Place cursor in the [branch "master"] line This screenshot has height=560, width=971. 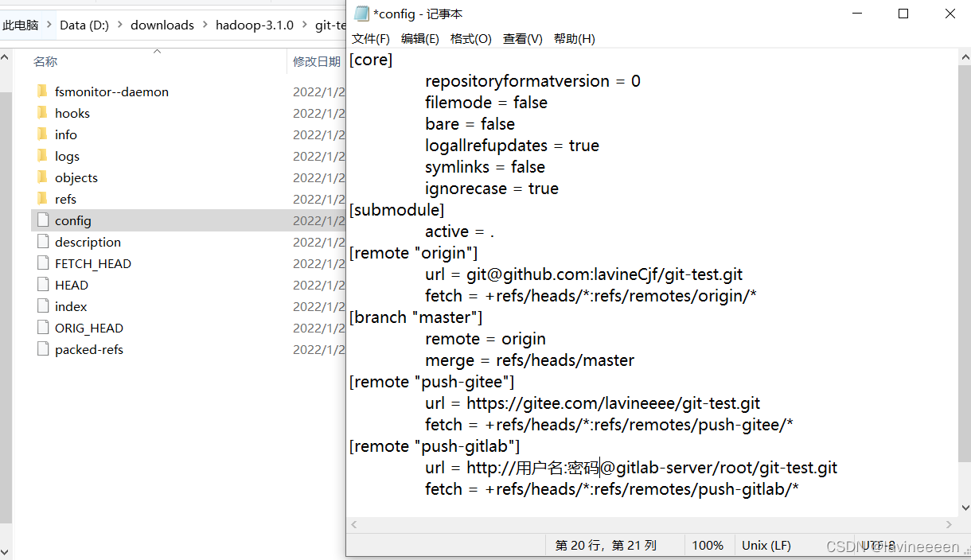pos(415,317)
